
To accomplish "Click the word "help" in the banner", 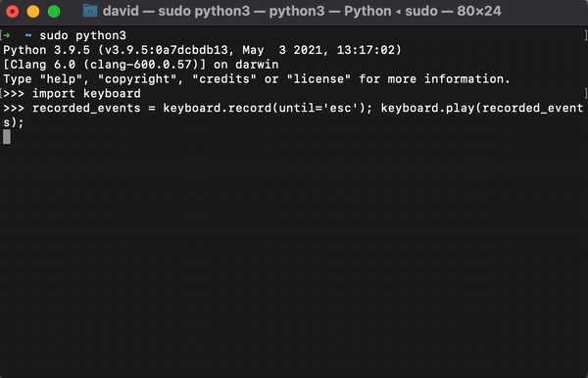I will click(x=61, y=79).
